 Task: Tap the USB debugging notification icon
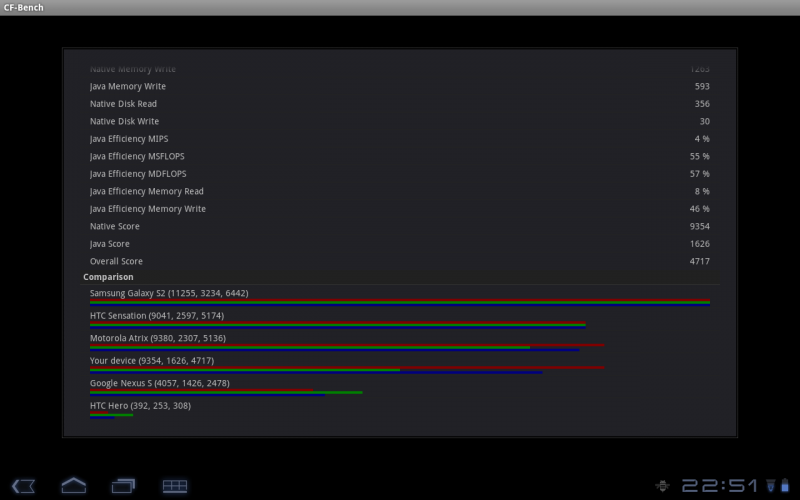click(x=662, y=485)
